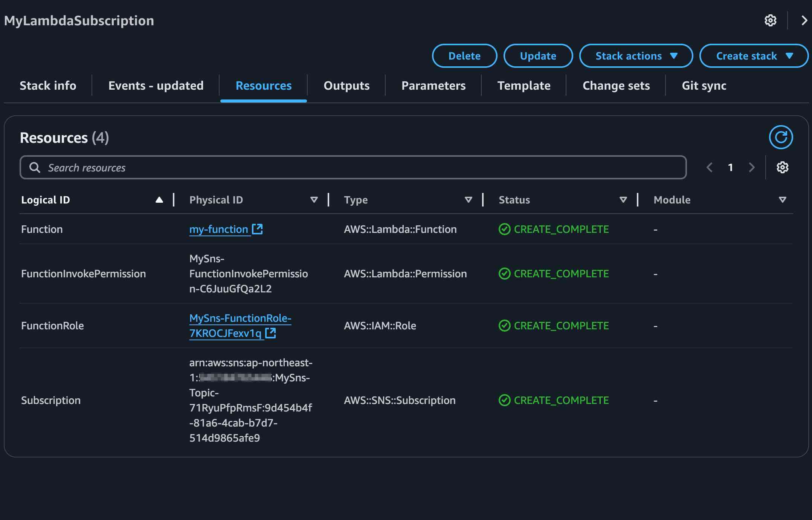Sort by Module column arrow
Image resolution: width=812 pixels, height=520 pixels.
coord(782,200)
